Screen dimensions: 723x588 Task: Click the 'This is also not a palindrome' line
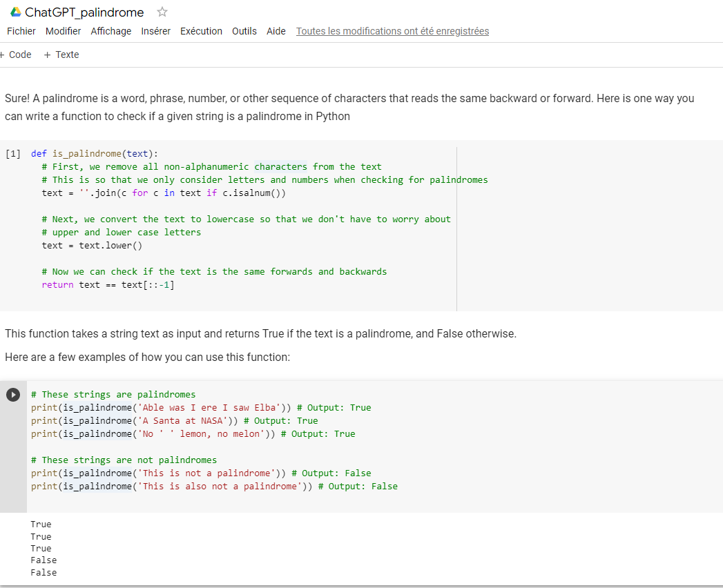pos(214,486)
